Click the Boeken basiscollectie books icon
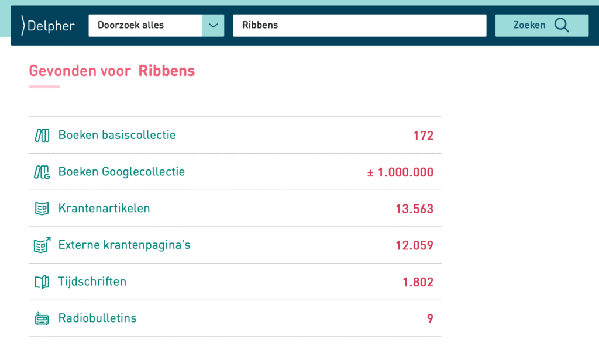Viewport: 599px width, 364px height. [42, 135]
